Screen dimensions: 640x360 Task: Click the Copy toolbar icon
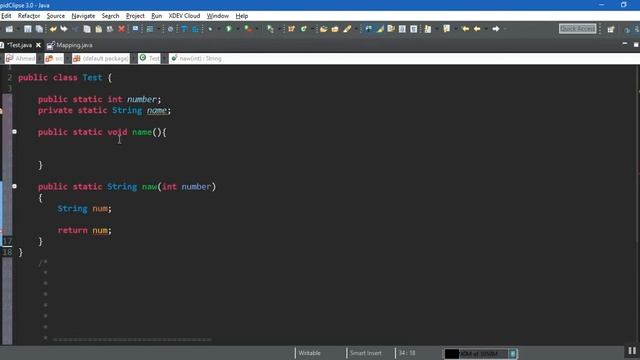tap(87, 29)
